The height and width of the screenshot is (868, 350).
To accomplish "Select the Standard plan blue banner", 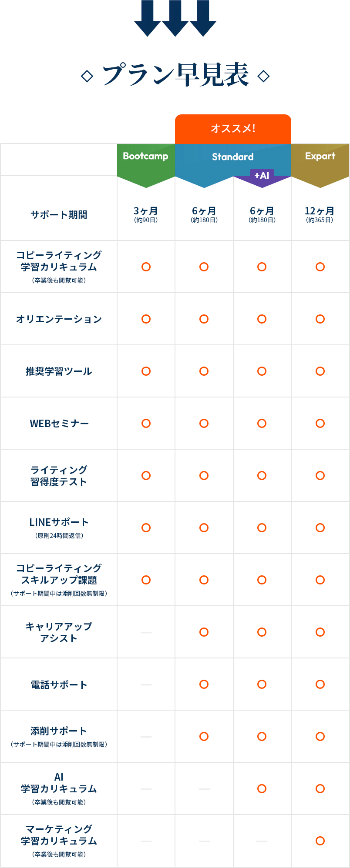I will coord(232,157).
